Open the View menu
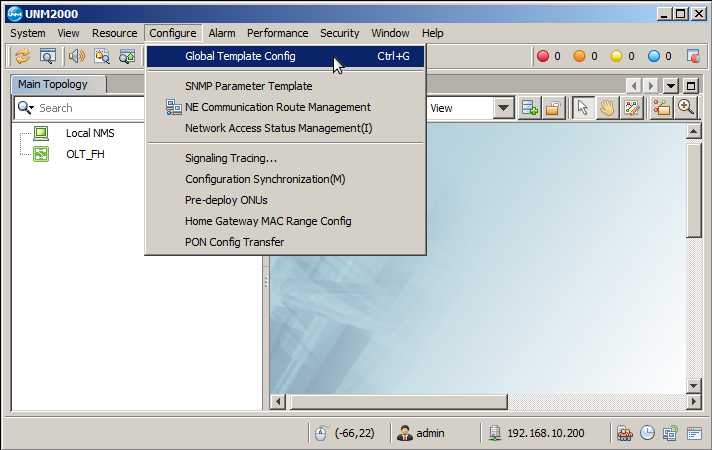 coord(68,33)
